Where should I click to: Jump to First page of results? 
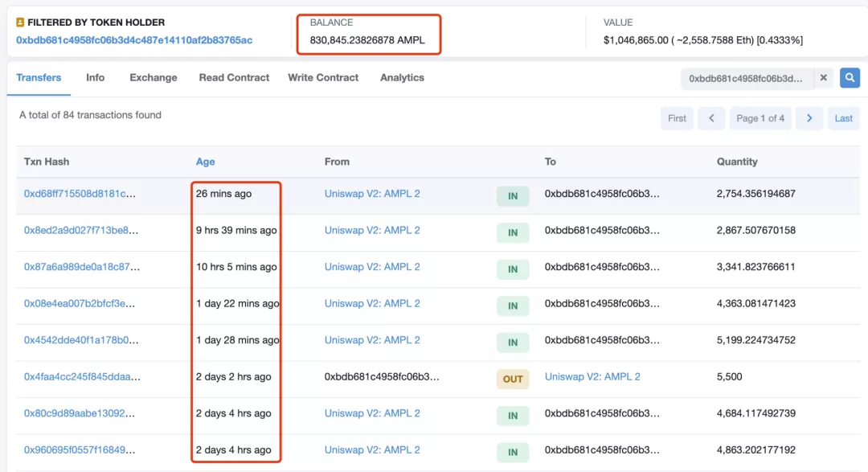click(x=677, y=118)
